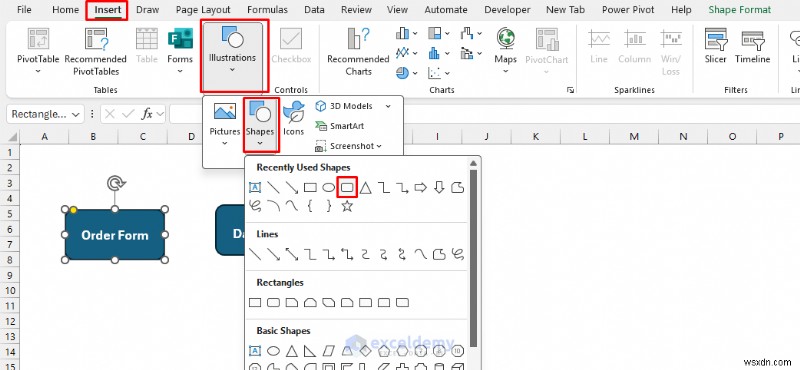Insert a hierarchy treemap chart

tap(435, 34)
